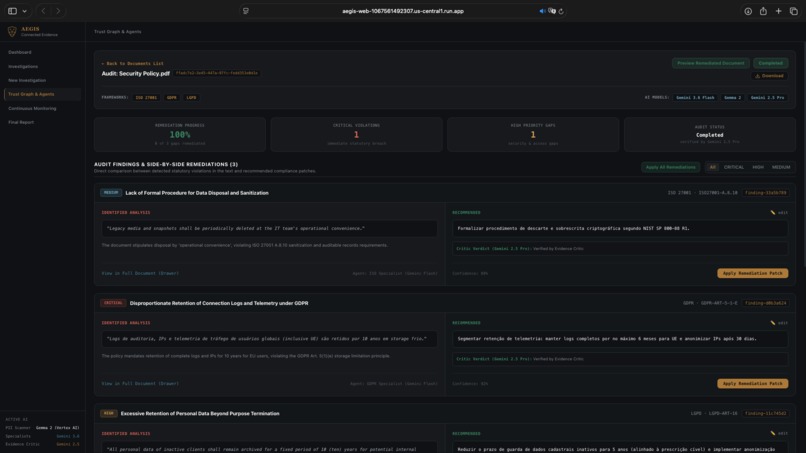
Task: Open the page menu icon left of the URL
Action: [246, 11]
